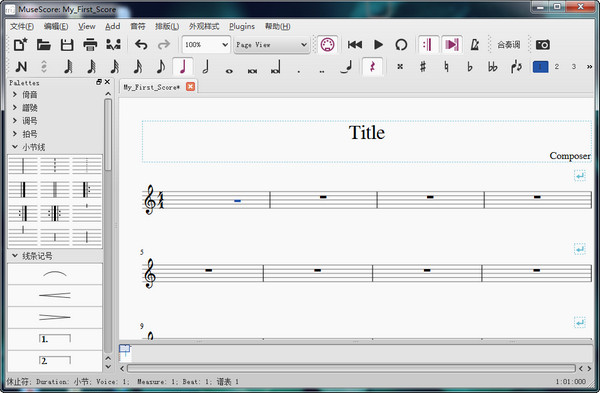Click the 合奏调 concert pitch button

pyautogui.click(x=509, y=45)
